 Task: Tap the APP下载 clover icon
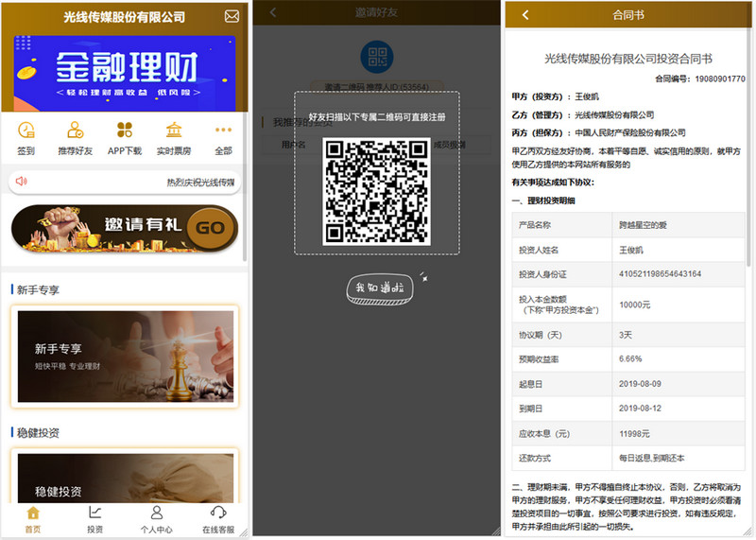tap(125, 130)
